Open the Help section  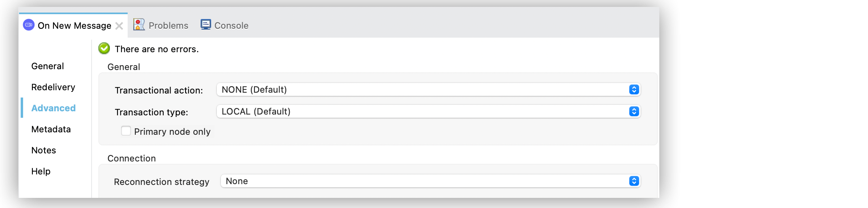tap(41, 171)
